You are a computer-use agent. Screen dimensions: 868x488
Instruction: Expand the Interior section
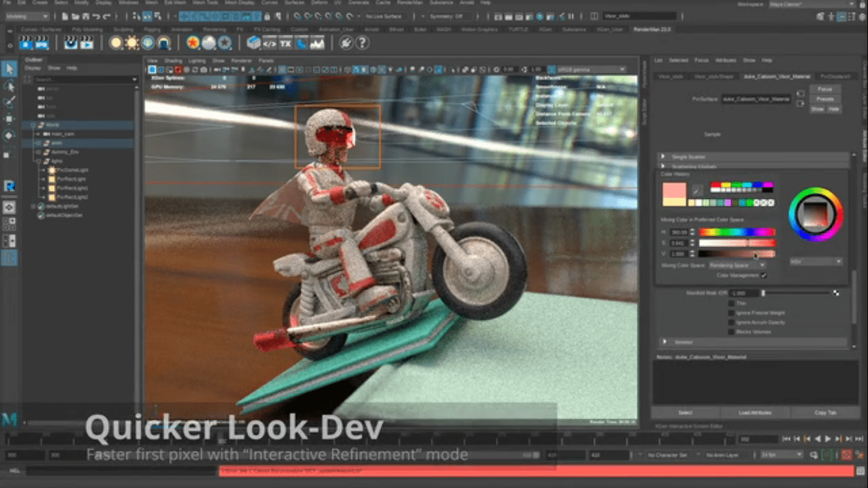click(754, 342)
